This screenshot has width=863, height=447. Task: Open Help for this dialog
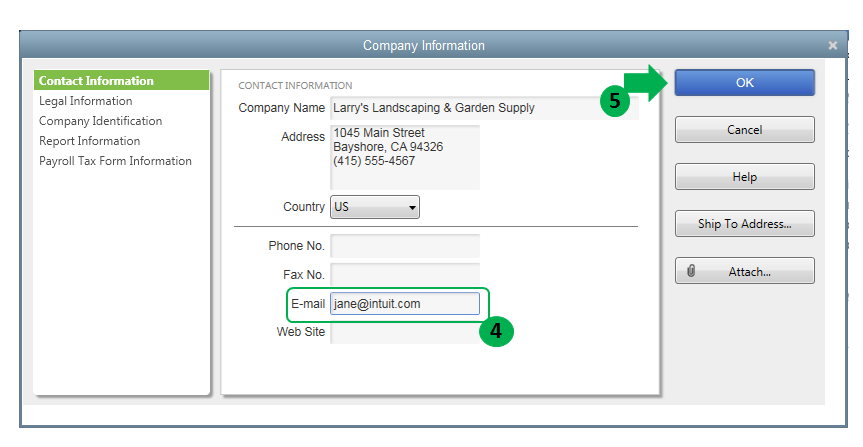tap(744, 177)
